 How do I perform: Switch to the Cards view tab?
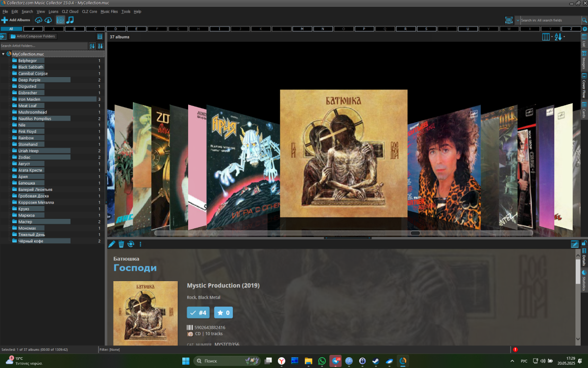pyautogui.click(x=584, y=110)
